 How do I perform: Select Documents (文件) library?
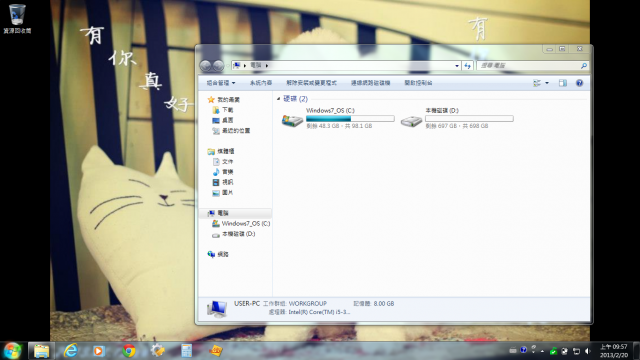(x=223, y=162)
